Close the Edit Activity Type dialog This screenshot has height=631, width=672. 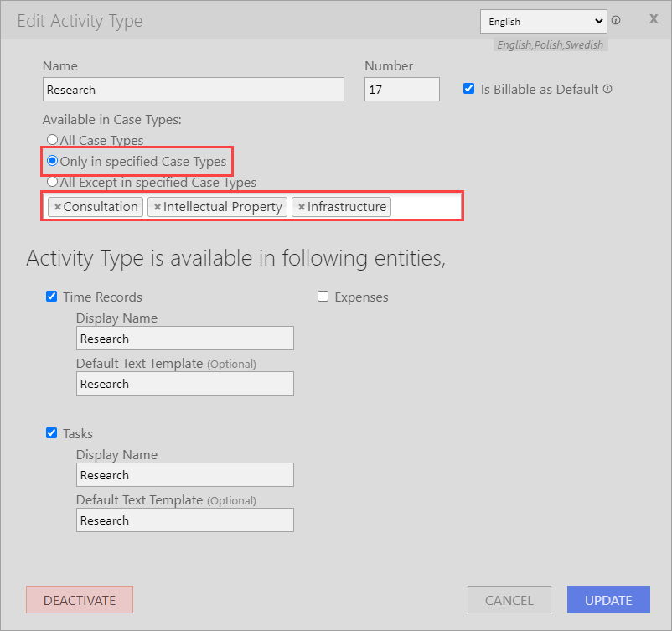point(653,19)
